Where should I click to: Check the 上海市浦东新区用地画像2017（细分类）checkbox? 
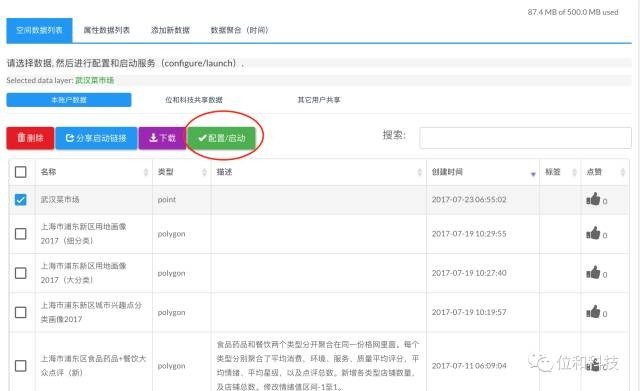[20, 234]
